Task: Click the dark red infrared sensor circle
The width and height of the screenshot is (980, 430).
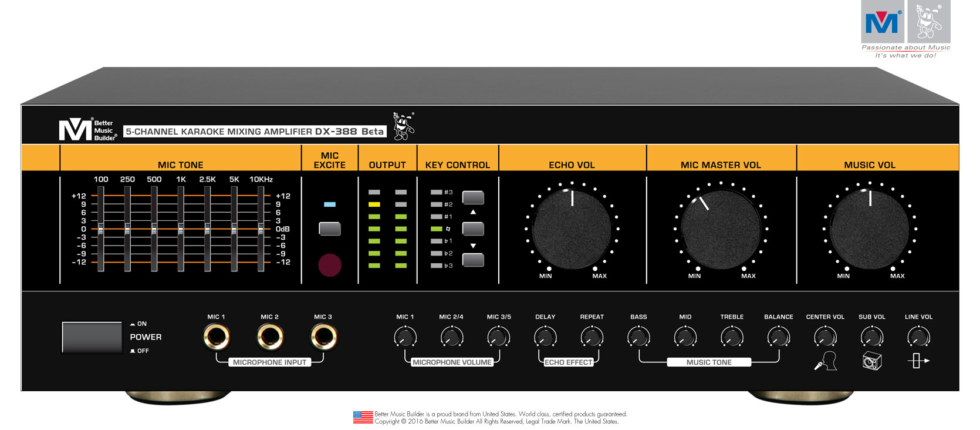Action: coord(330,265)
